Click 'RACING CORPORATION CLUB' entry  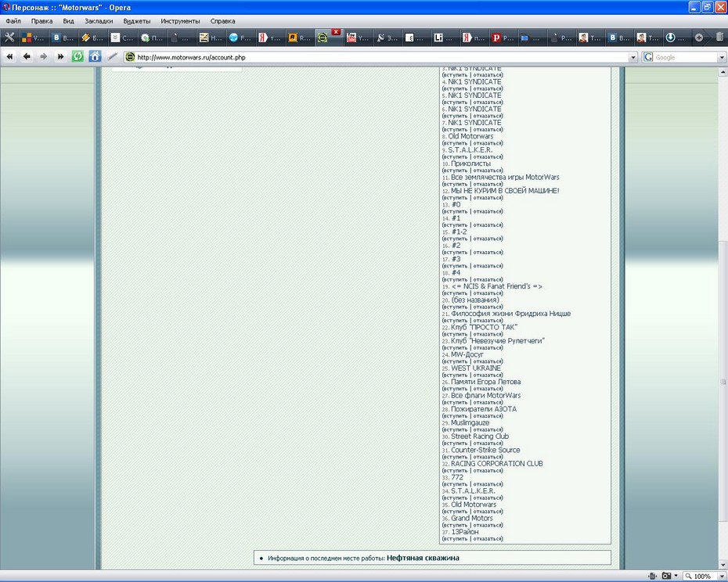497,464
